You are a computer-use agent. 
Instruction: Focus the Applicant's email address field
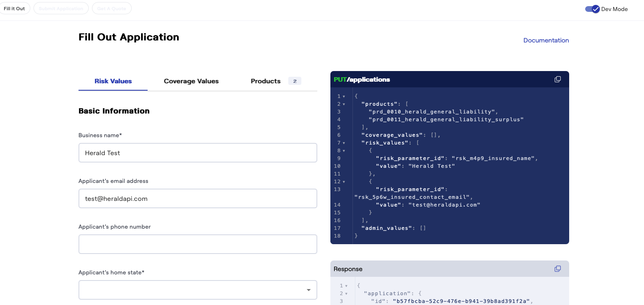coord(198,198)
